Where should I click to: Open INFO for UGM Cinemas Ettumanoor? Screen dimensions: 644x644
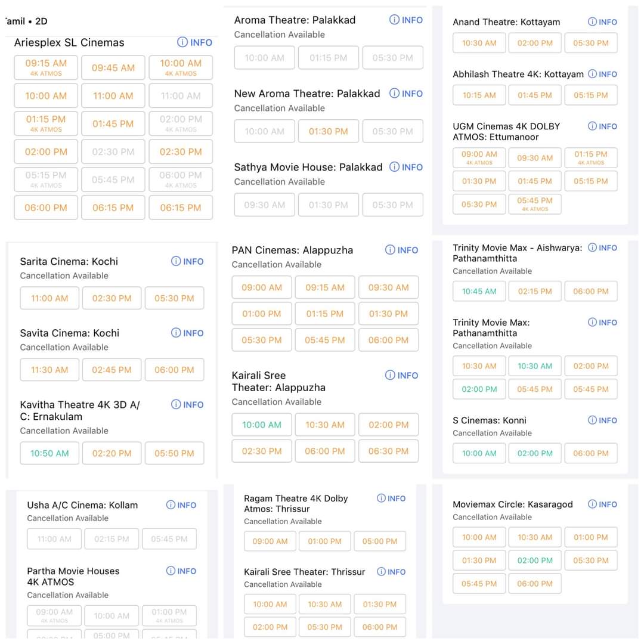pyautogui.click(x=602, y=126)
